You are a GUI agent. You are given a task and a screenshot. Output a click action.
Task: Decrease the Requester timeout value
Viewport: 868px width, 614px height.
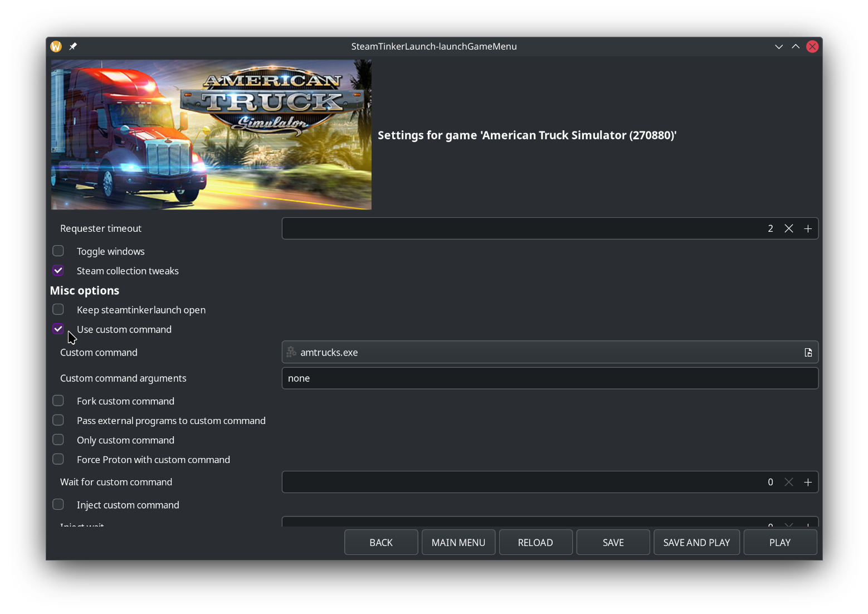coord(789,228)
